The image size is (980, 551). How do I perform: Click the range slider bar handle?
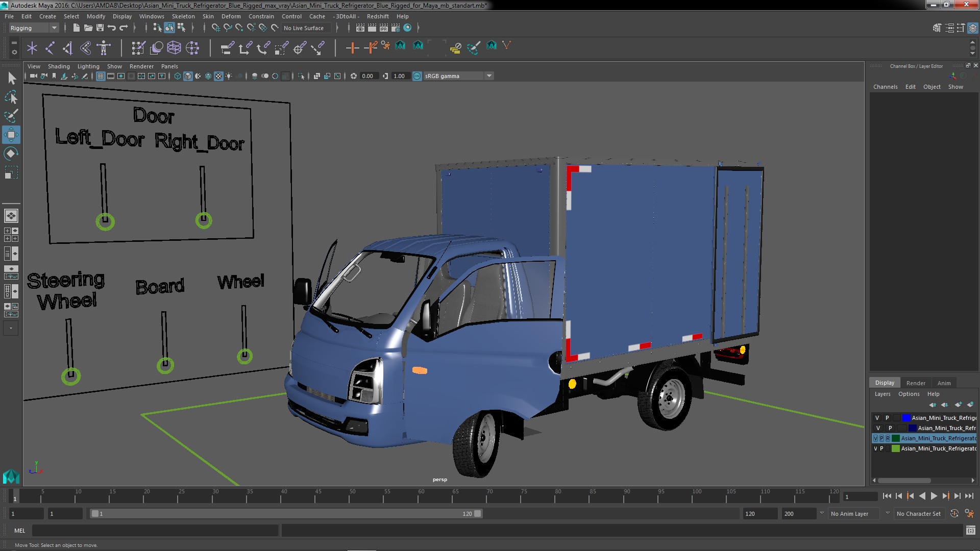286,514
